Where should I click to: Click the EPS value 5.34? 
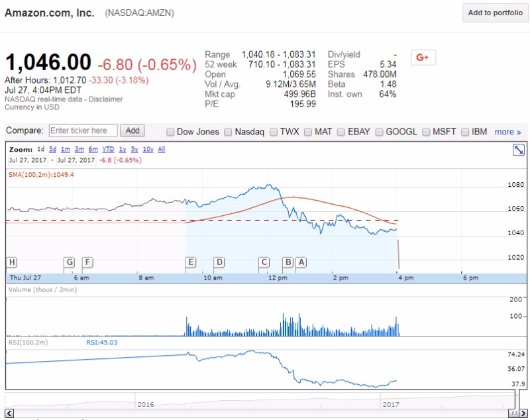(x=388, y=64)
